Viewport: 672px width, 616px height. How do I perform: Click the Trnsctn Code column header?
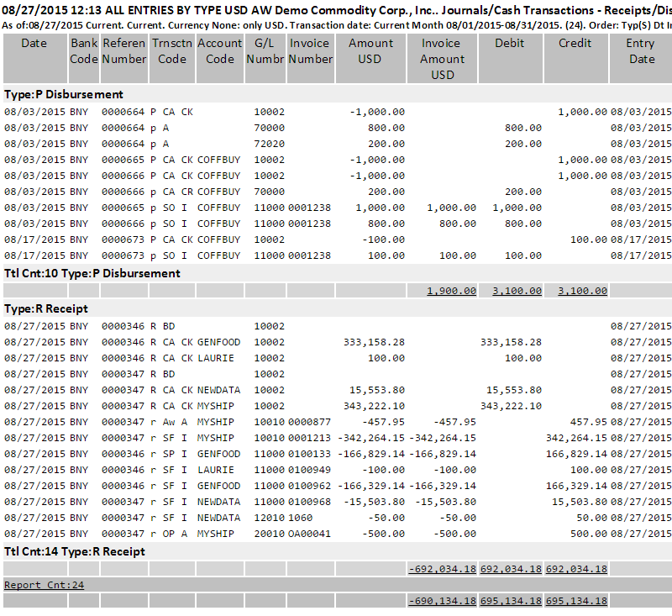(172, 59)
